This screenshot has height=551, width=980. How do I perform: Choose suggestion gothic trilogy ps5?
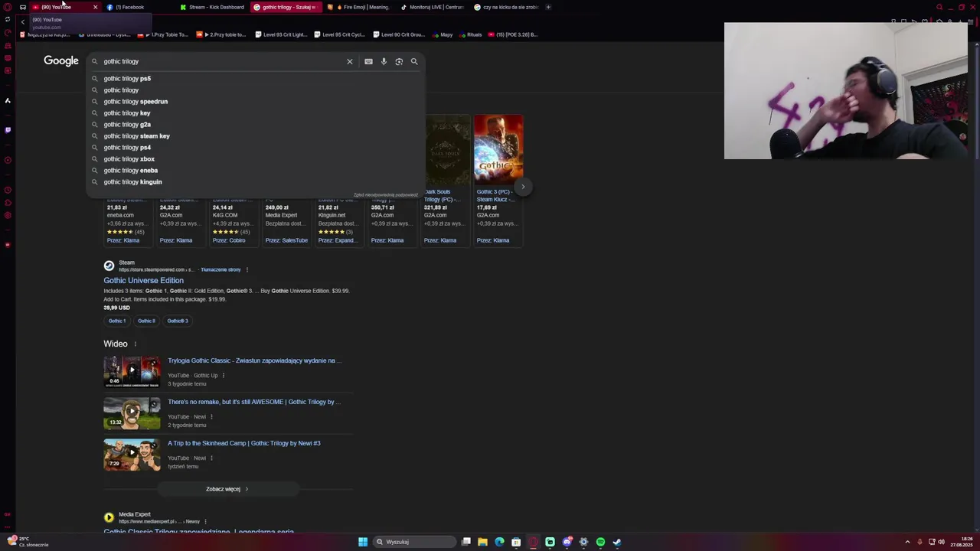coord(255,78)
